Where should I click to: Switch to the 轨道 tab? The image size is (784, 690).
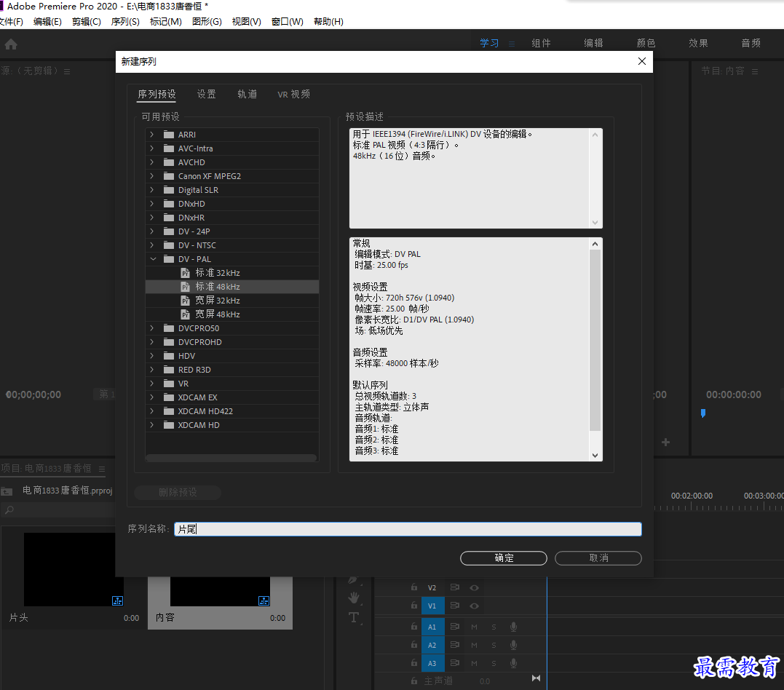247,94
